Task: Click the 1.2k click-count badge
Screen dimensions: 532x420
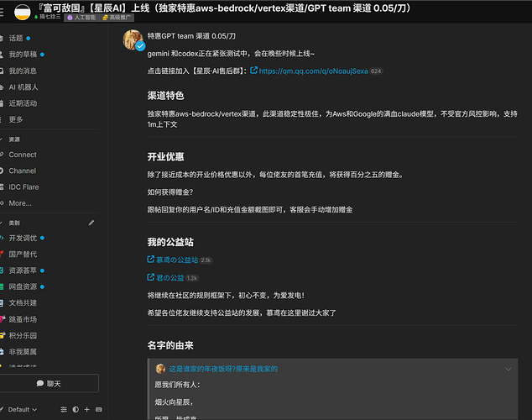Action: pos(191,278)
